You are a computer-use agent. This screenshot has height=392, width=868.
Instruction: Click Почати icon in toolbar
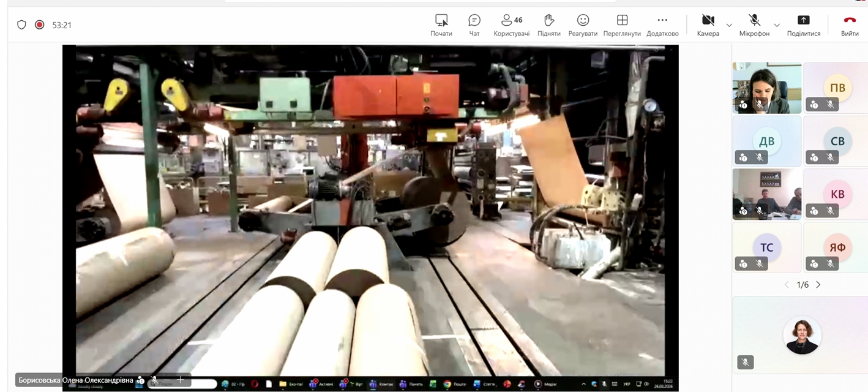click(x=441, y=24)
